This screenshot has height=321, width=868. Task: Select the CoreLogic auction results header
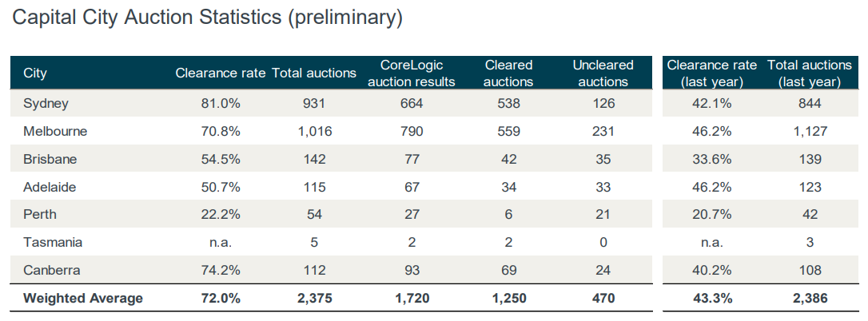pos(412,73)
